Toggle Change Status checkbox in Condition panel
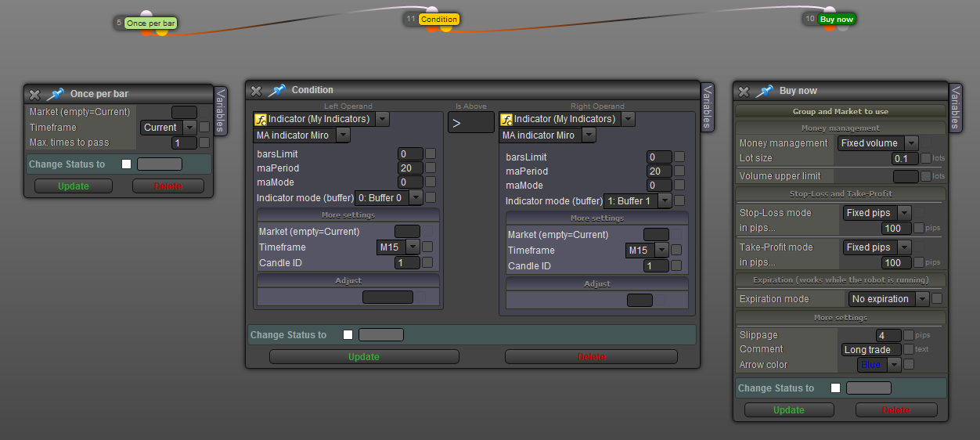This screenshot has height=440, width=980. [x=348, y=335]
